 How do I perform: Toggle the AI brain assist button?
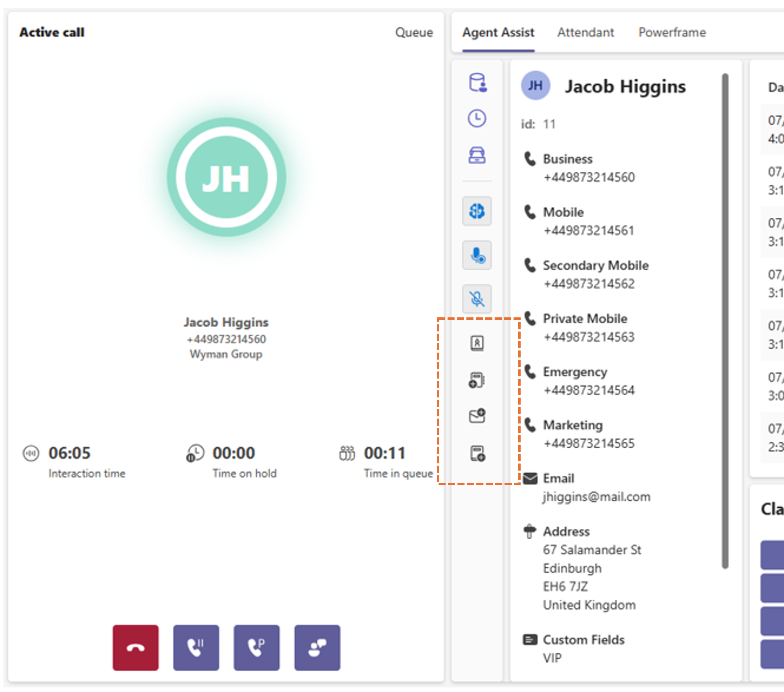click(477, 211)
